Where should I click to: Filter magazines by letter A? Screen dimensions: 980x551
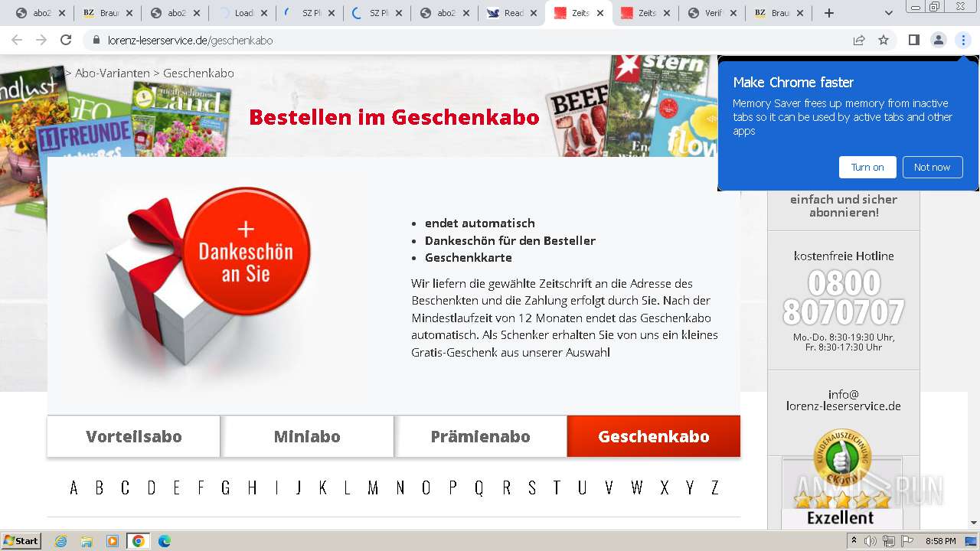pos(73,487)
